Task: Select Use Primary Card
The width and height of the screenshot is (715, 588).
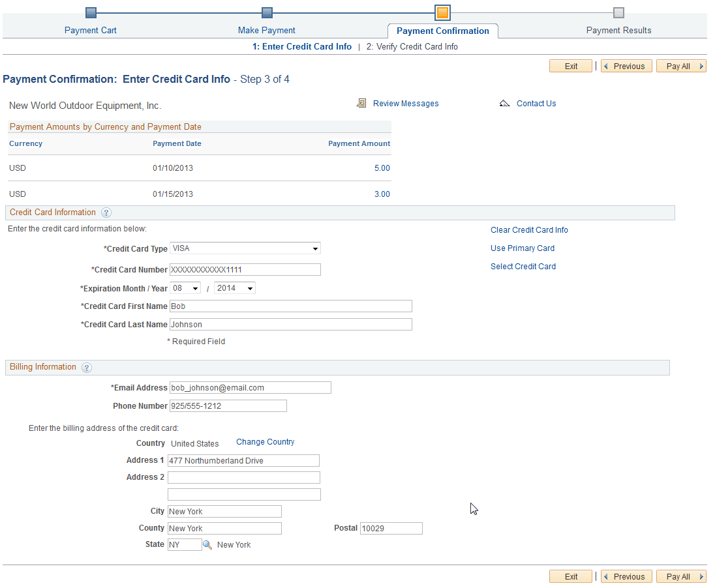Action: click(523, 248)
